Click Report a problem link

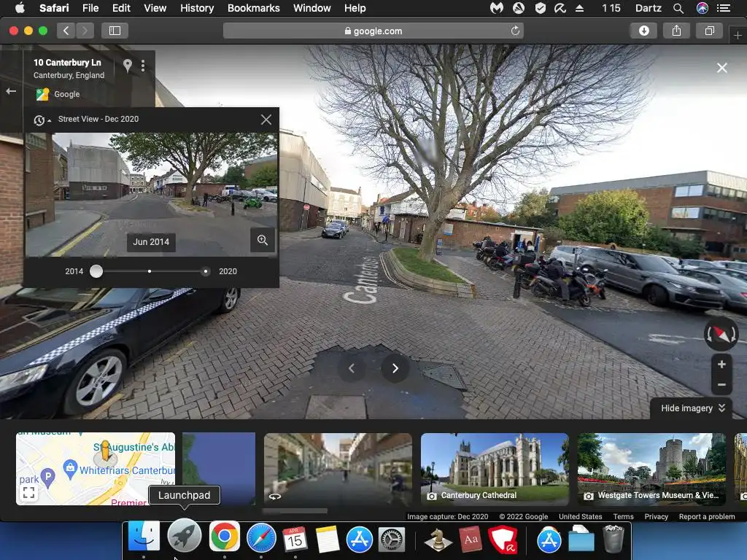pyautogui.click(x=706, y=517)
